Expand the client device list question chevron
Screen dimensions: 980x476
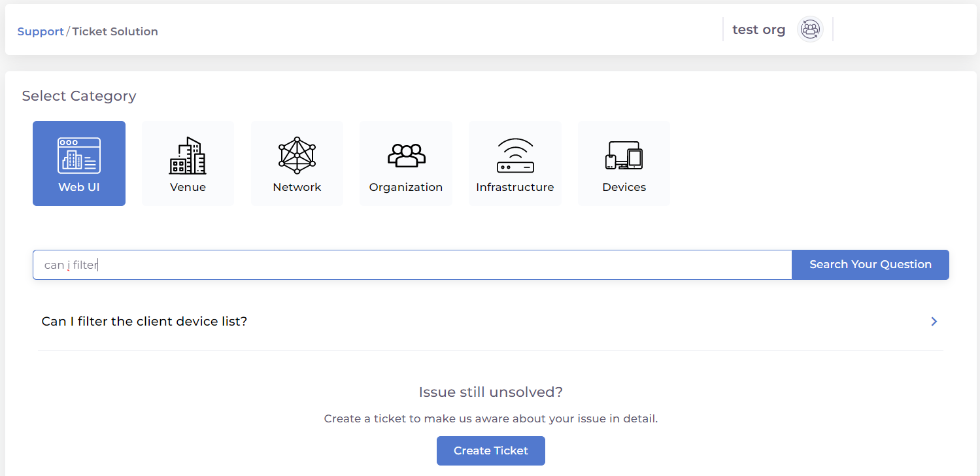[934, 322]
